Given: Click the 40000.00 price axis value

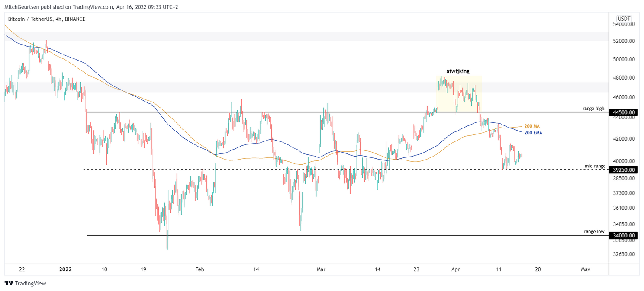Looking at the screenshot, I should 625,161.
